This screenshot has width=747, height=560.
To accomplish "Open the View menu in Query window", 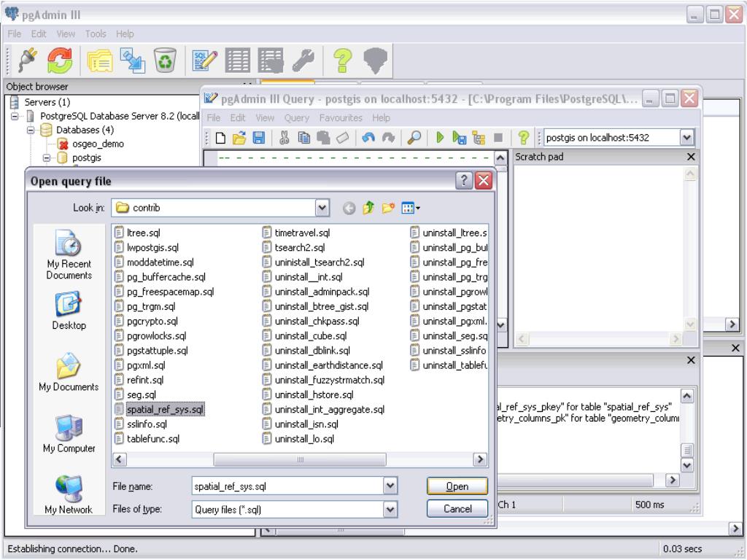I will click(265, 117).
